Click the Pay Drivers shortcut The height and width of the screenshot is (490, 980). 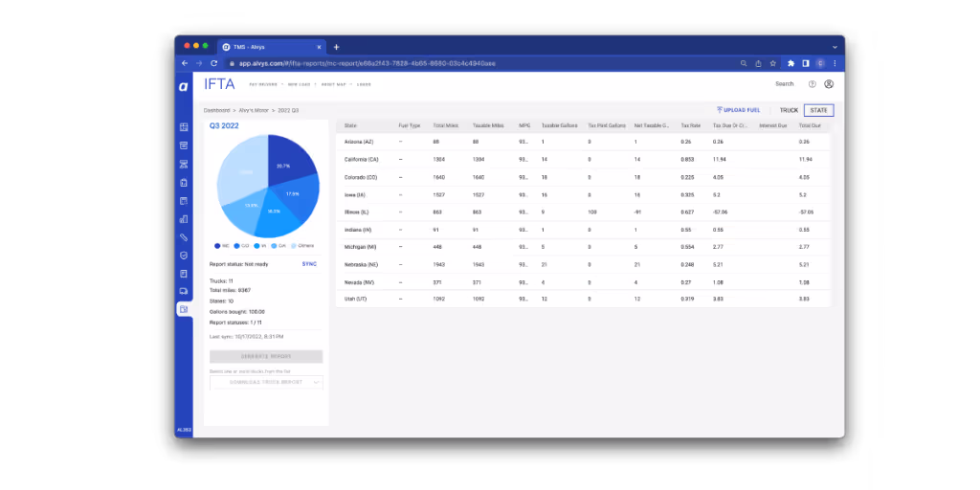pyautogui.click(x=263, y=84)
